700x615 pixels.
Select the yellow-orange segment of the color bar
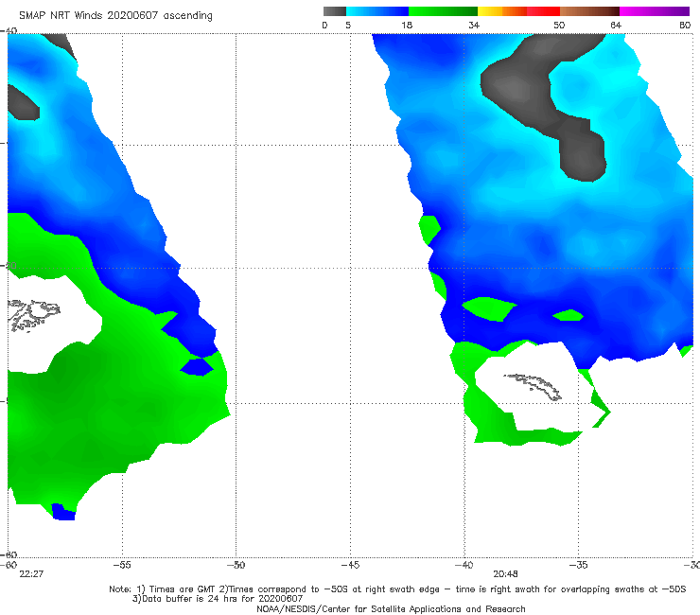tap(502, 11)
